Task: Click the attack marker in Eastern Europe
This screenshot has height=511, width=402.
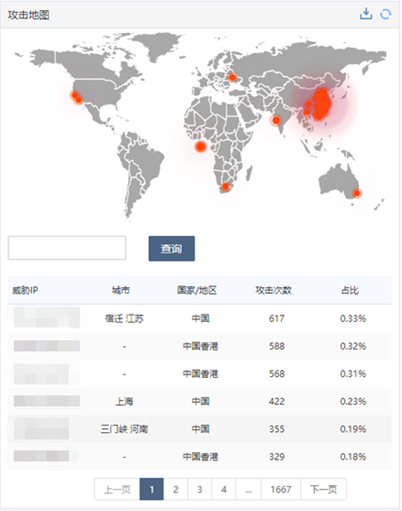Action: 232,77
